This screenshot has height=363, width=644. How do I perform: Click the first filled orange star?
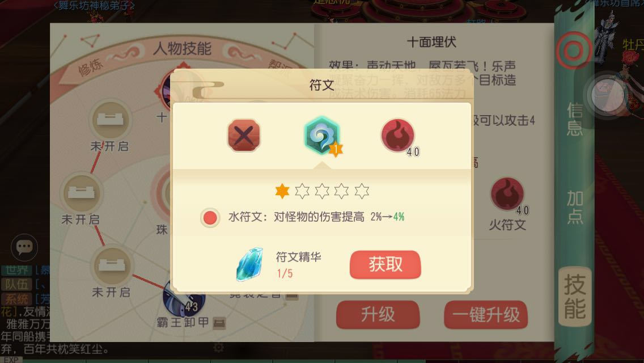282,191
